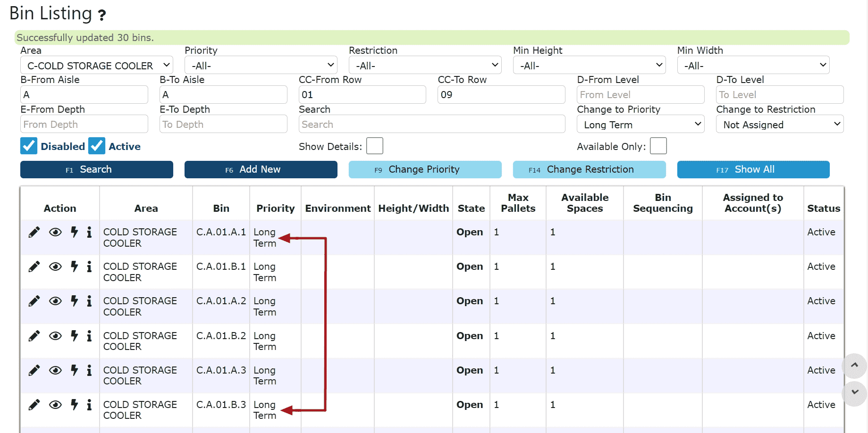Click the scroll-up round arrow button
The width and height of the screenshot is (868, 433).
point(855,366)
